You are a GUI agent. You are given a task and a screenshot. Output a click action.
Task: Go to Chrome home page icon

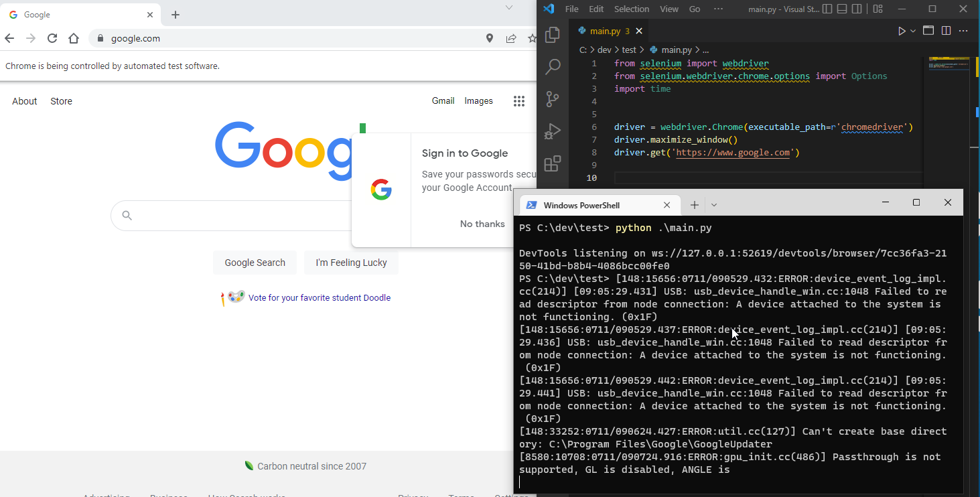pyautogui.click(x=74, y=38)
